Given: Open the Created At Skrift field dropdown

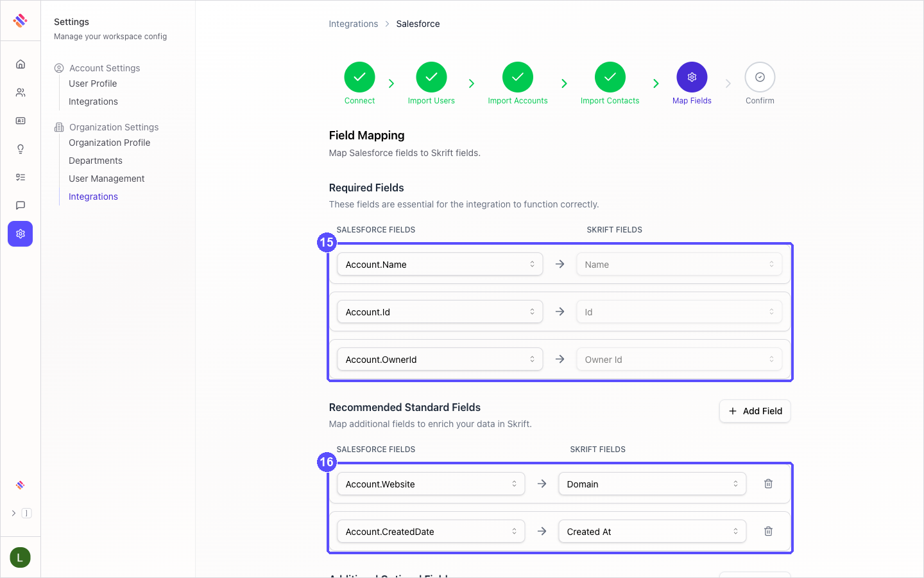Looking at the screenshot, I should (x=653, y=531).
